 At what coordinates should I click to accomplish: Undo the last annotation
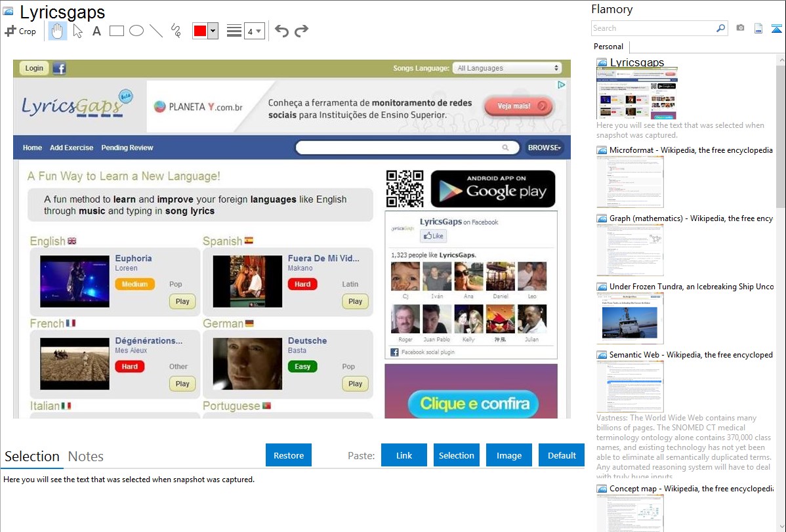click(x=281, y=31)
